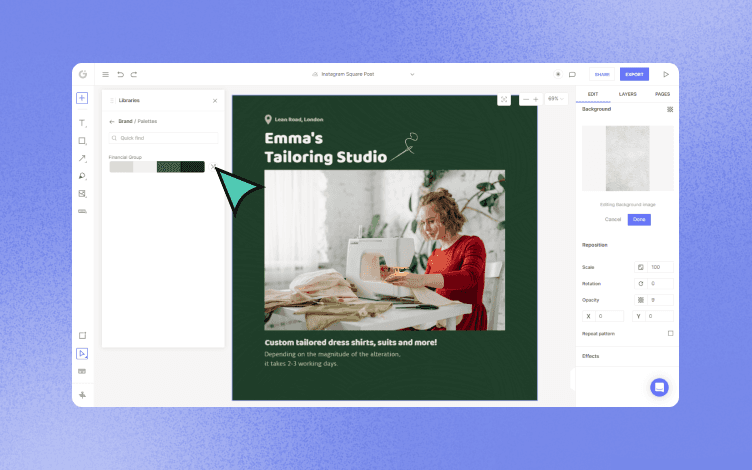This screenshot has height=470, width=752.
Task: Click the shuffle icon beside Financial Group palette
Action: [x=213, y=166]
